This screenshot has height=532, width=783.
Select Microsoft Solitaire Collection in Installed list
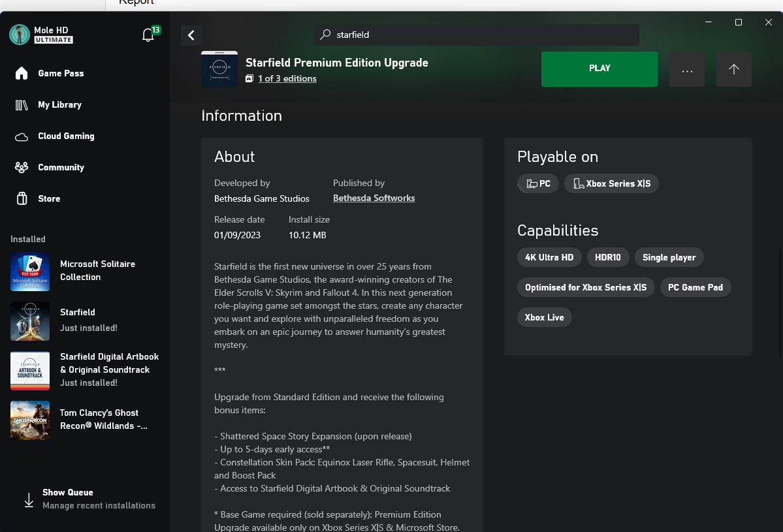(85, 272)
